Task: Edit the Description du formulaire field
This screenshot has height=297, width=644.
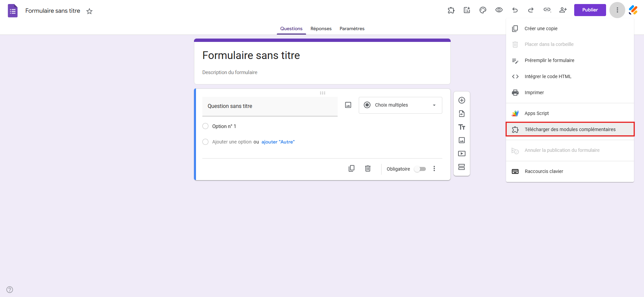Action: click(x=230, y=72)
